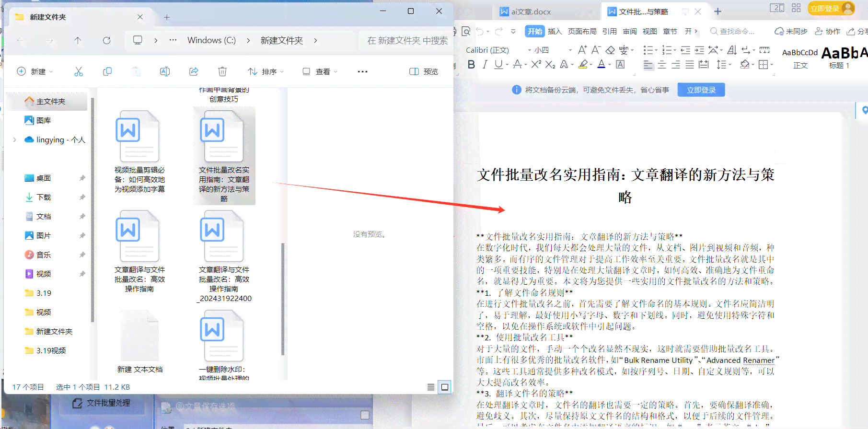Clear formatting with the eraser icon
This screenshot has width=868, height=429.
coord(610,50)
